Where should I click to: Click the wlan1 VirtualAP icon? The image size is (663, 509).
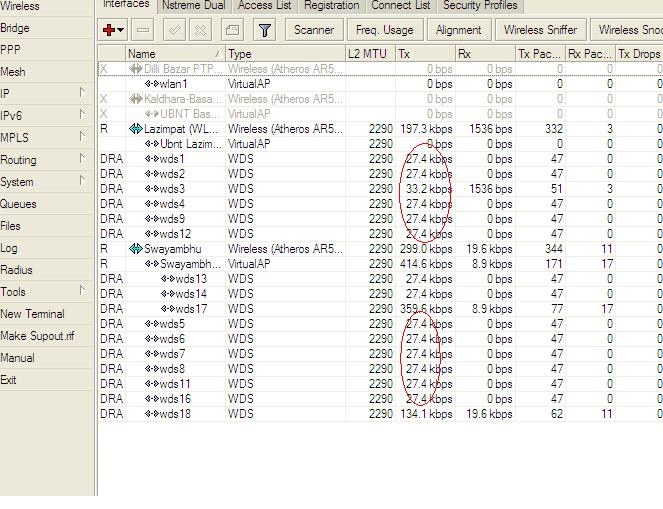[151, 84]
